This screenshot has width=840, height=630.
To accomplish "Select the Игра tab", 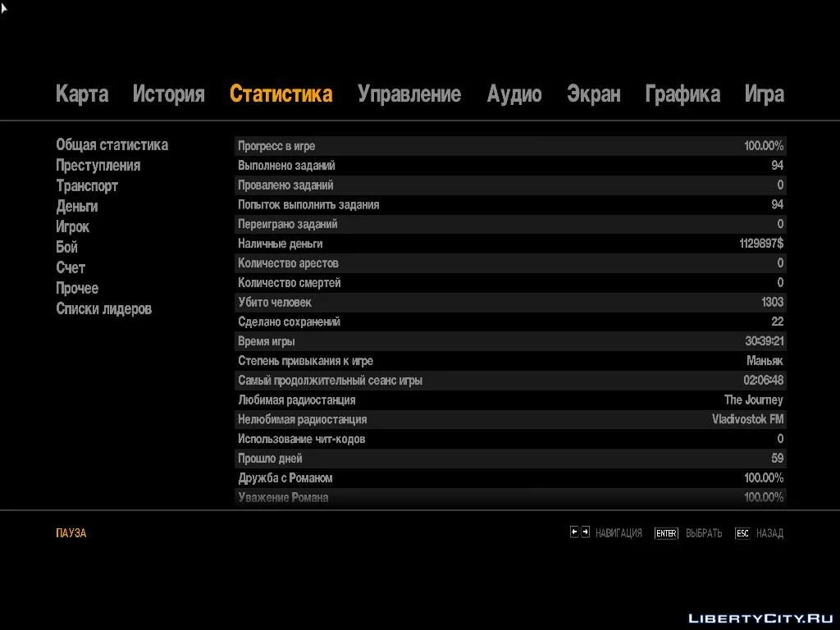I will pos(764,94).
